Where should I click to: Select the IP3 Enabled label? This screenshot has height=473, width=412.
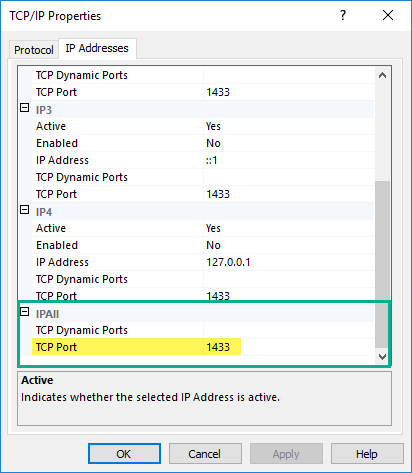click(57, 143)
